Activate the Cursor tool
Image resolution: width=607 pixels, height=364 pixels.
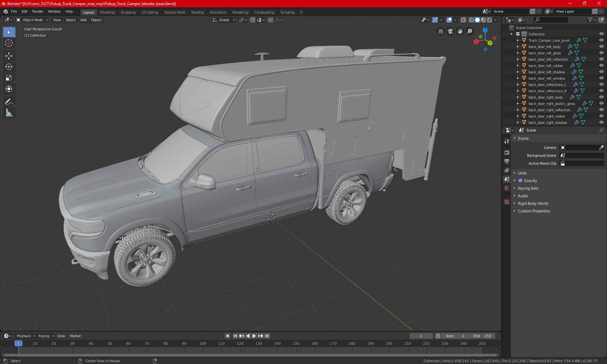pyautogui.click(x=9, y=43)
